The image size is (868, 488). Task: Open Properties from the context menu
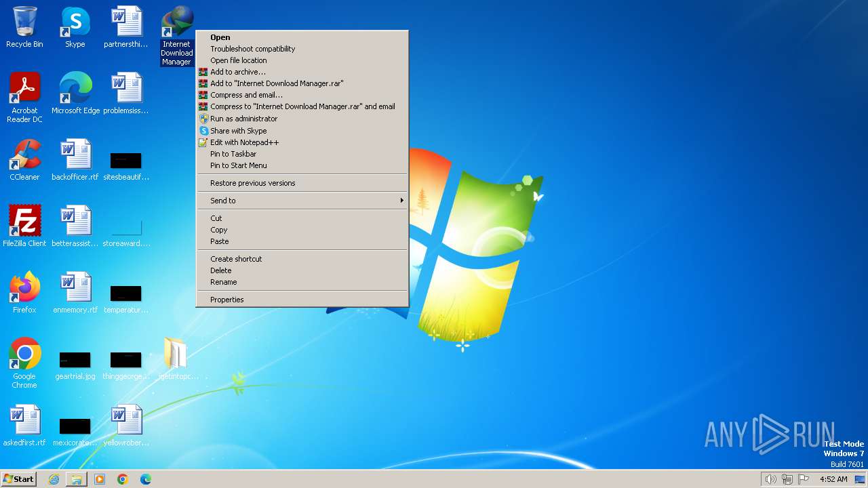302,300
